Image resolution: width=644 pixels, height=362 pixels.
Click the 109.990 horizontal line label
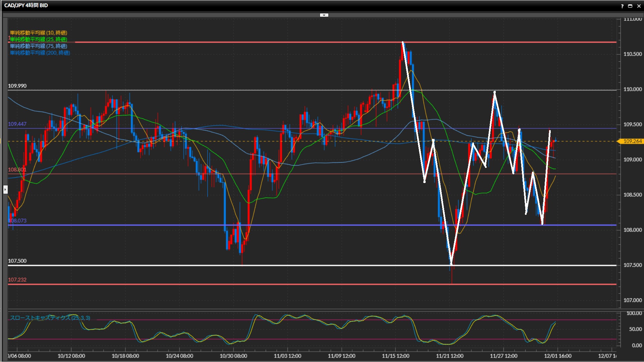[x=17, y=86]
